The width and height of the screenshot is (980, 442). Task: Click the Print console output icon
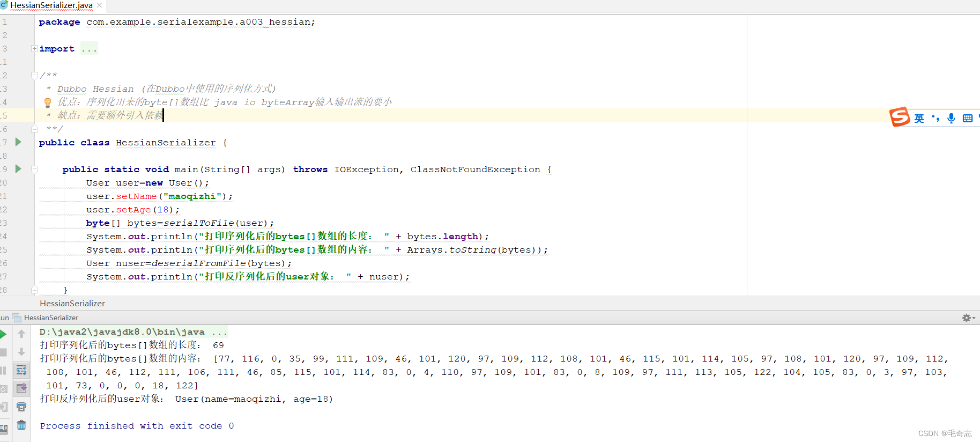[21, 407]
